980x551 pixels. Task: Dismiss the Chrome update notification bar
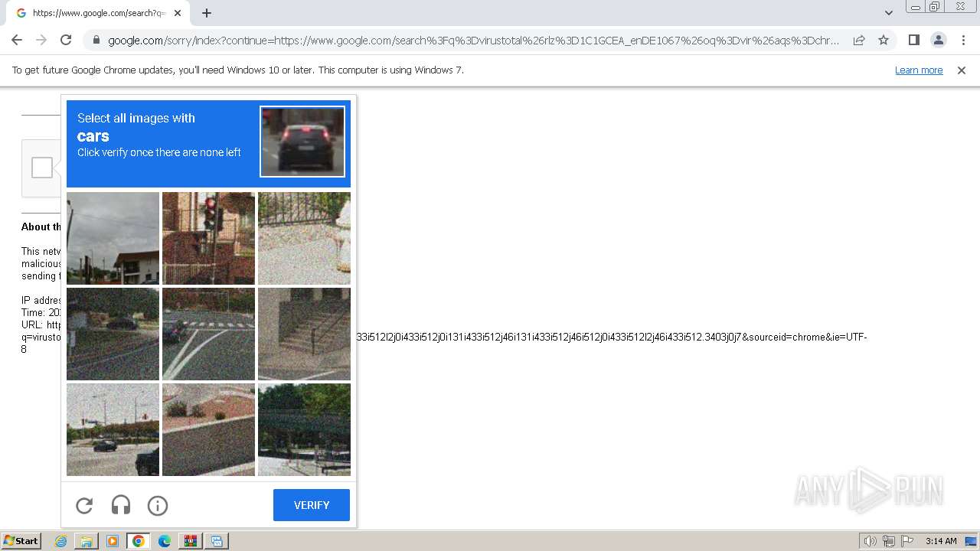coord(962,70)
